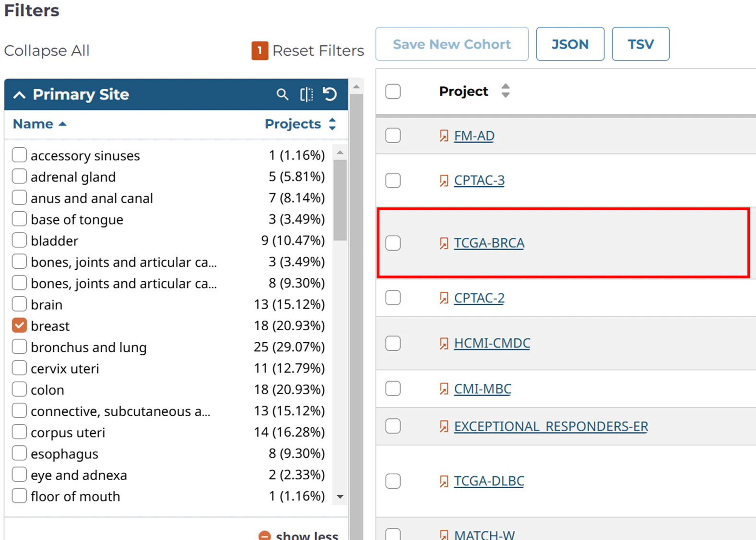The image size is (756, 540).
Task: Click the primary site list scroll-down arrow
Action: click(340, 496)
